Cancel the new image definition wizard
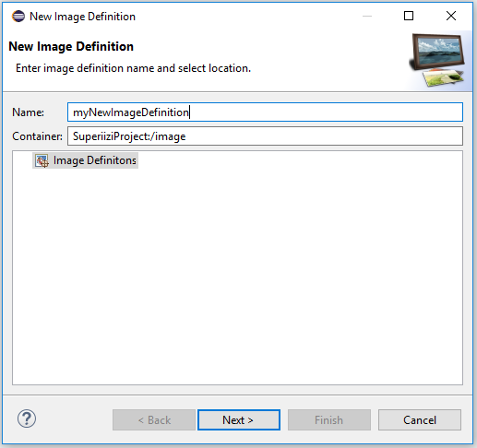This screenshot has height=448, width=477. [x=420, y=419]
